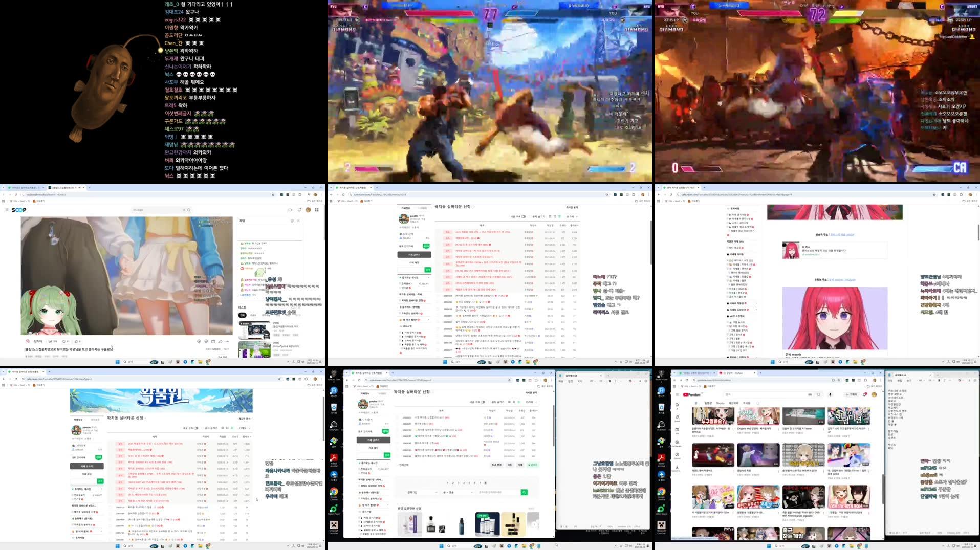Image resolution: width=980 pixels, height=550 pixels.
Task: Open the '15개씩' dropdown in the middle-center cafe page
Action: click(x=572, y=216)
